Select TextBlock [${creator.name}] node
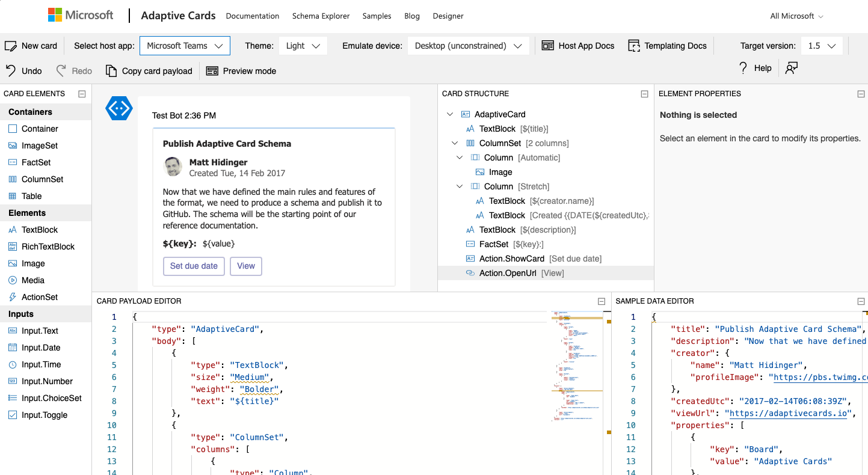Screen dimensions: 868x475 click(546, 201)
